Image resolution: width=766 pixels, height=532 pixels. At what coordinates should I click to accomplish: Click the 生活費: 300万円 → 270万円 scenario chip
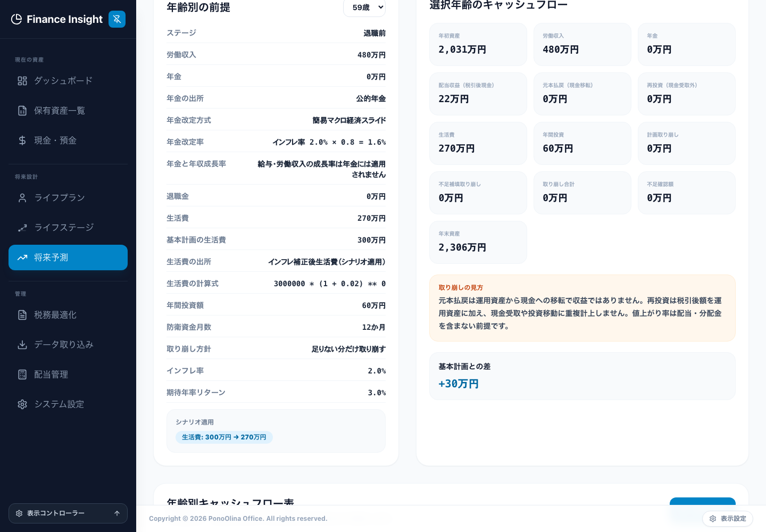[224, 437]
